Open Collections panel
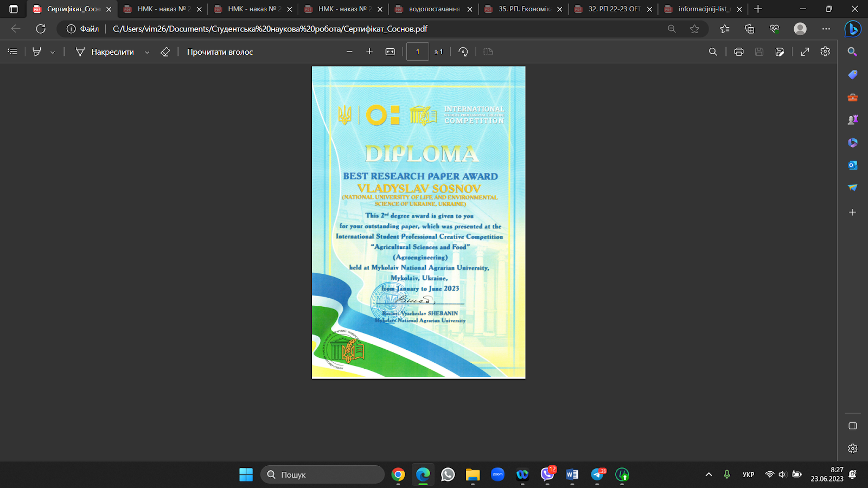 point(750,29)
